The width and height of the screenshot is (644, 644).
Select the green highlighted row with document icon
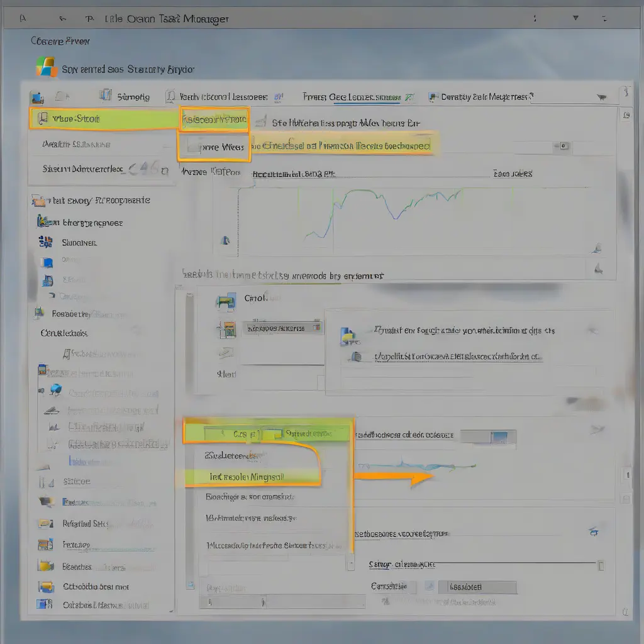(x=104, y=119)
